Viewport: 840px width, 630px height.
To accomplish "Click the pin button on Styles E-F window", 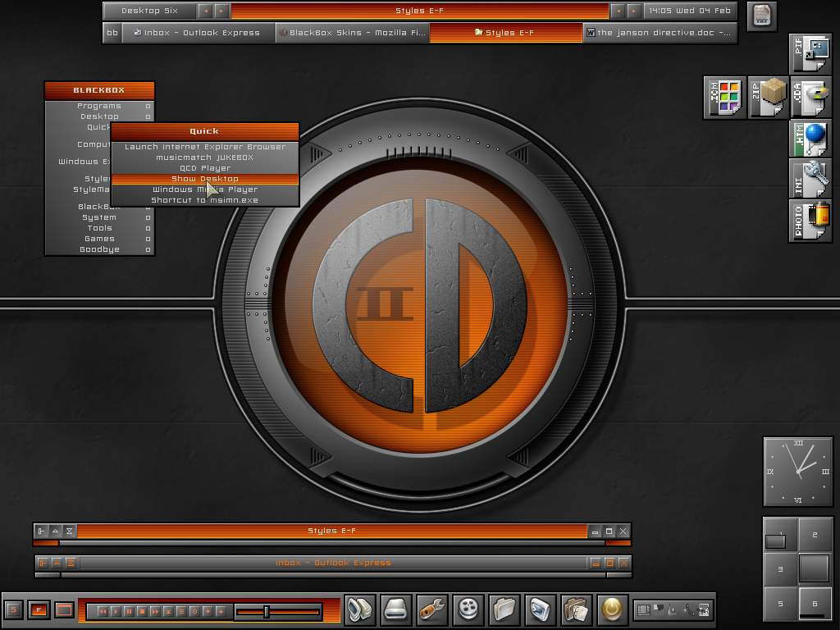I will coord(41,532).
